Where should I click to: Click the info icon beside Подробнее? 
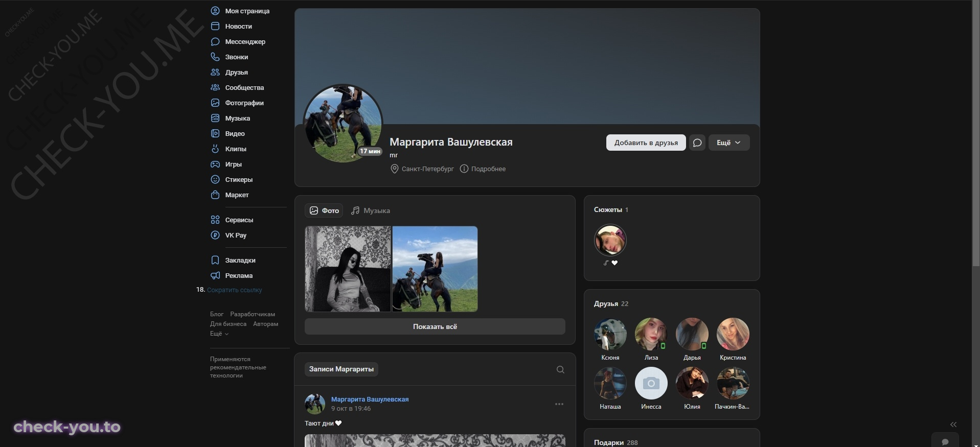pyautogui.click(x=464, y=169)
